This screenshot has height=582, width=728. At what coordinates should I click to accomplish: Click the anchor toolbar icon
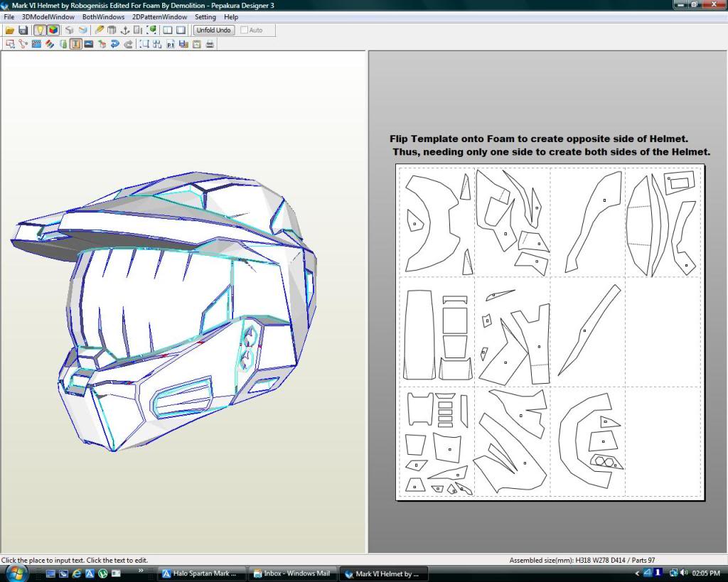125,31
